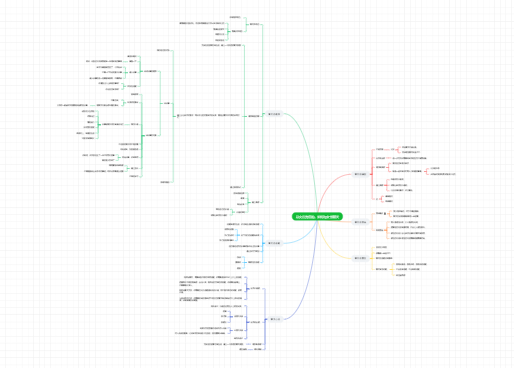Select the gray main topic on purple branch

275,319
